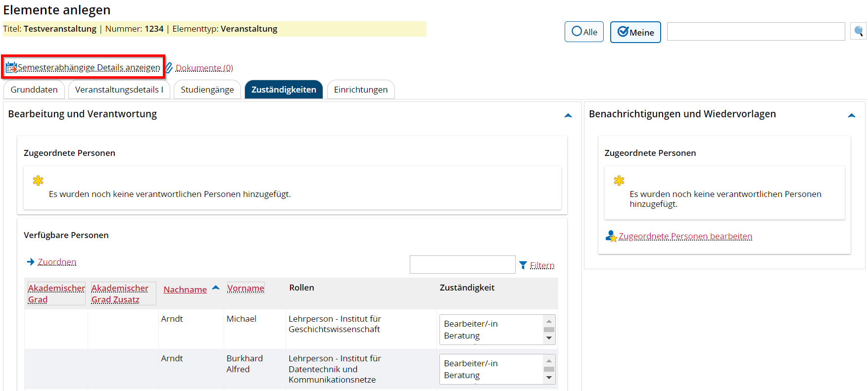868x391 pixels.
Task: Click the funnel filter icon
Action: tap(523, 265)
